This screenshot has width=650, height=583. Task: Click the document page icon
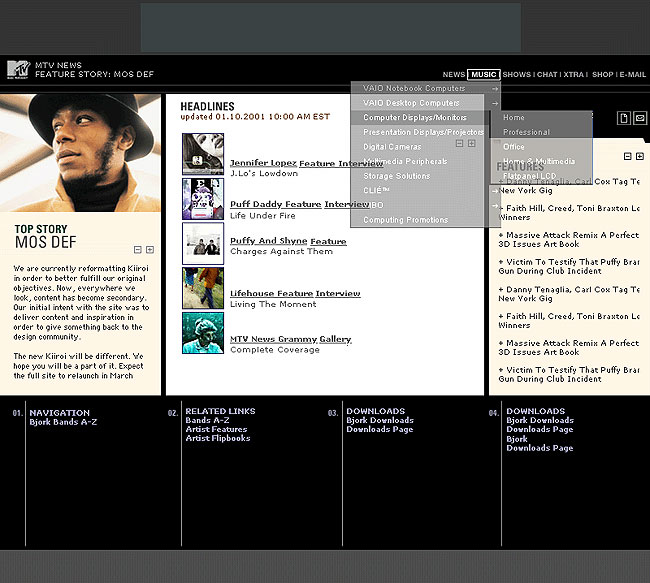coord(623,119)
